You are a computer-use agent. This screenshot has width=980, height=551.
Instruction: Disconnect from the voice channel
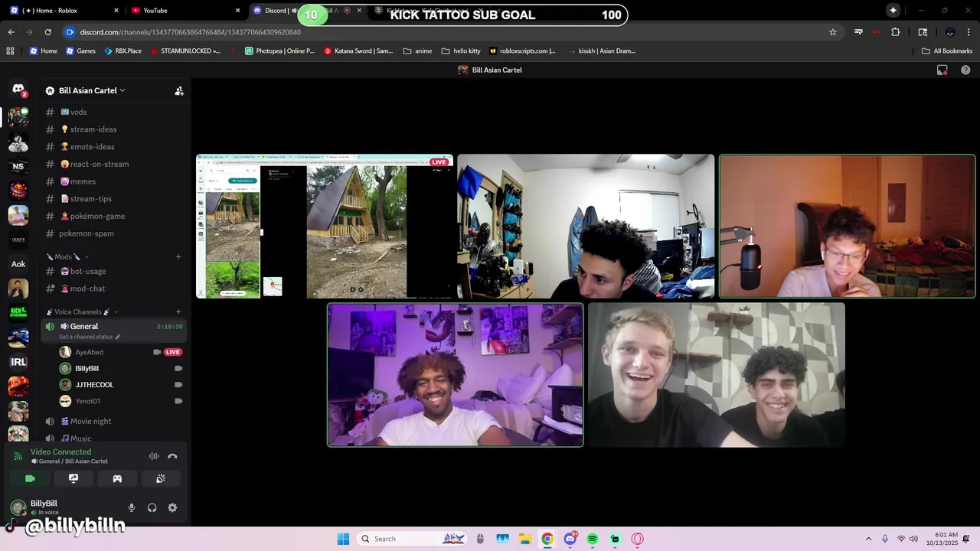pos(172,456)
